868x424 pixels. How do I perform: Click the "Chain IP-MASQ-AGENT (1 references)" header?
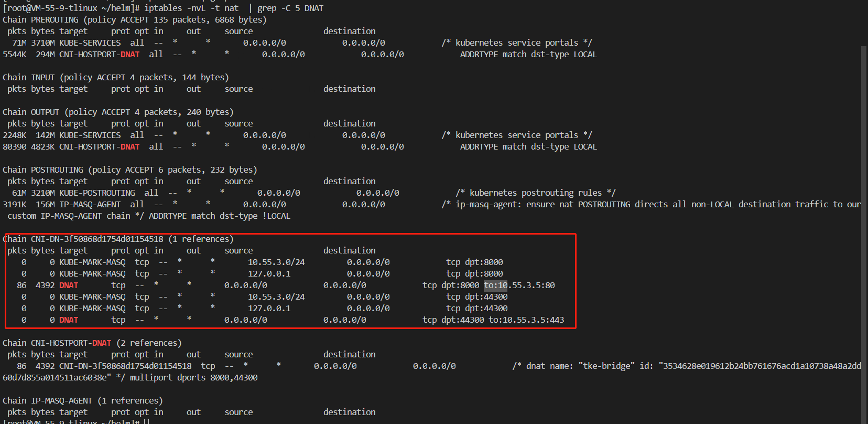[82, 401]
